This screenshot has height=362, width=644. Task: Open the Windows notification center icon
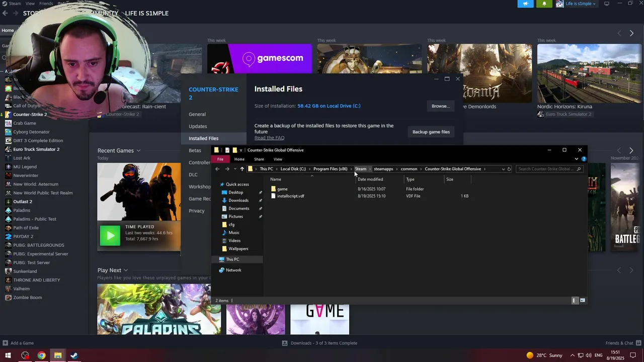click(x=633, y=355)
